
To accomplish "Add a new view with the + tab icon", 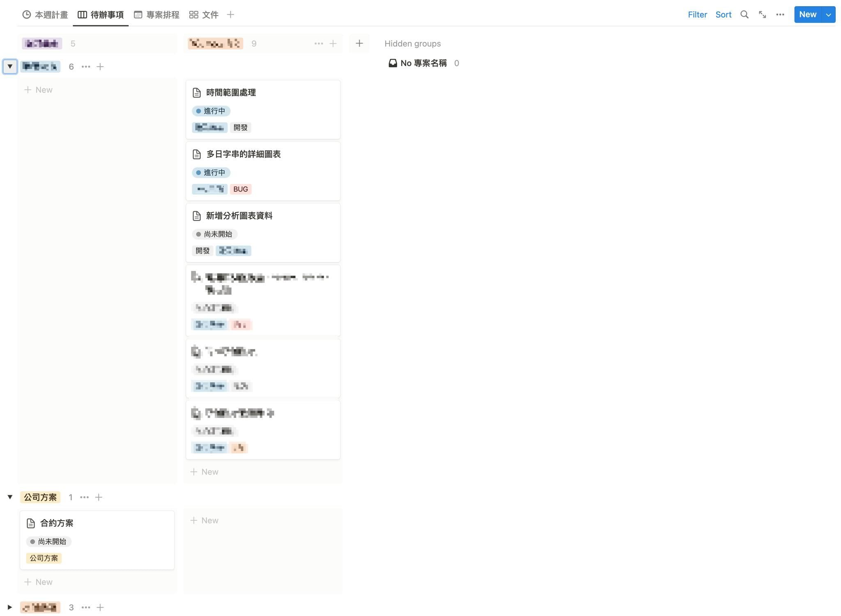I will pyautogui.click(x=230, y=14).
